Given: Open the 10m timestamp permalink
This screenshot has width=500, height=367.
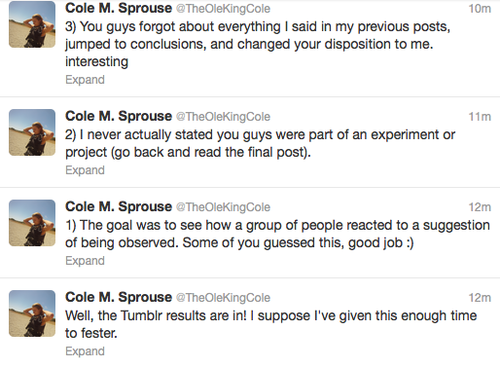Looking at the screenshot, I should 480,9.
